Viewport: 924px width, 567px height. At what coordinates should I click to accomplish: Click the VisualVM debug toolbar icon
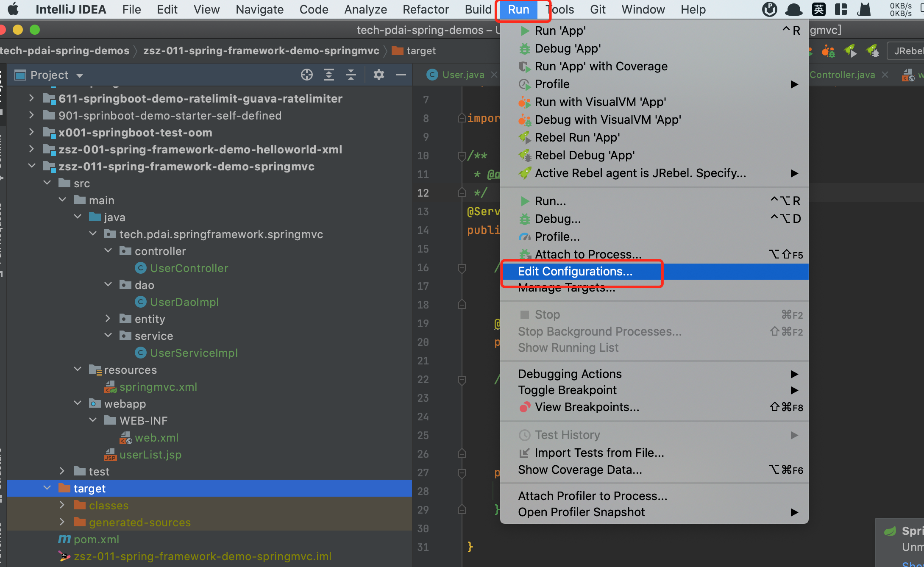click(x=828, y=51)
